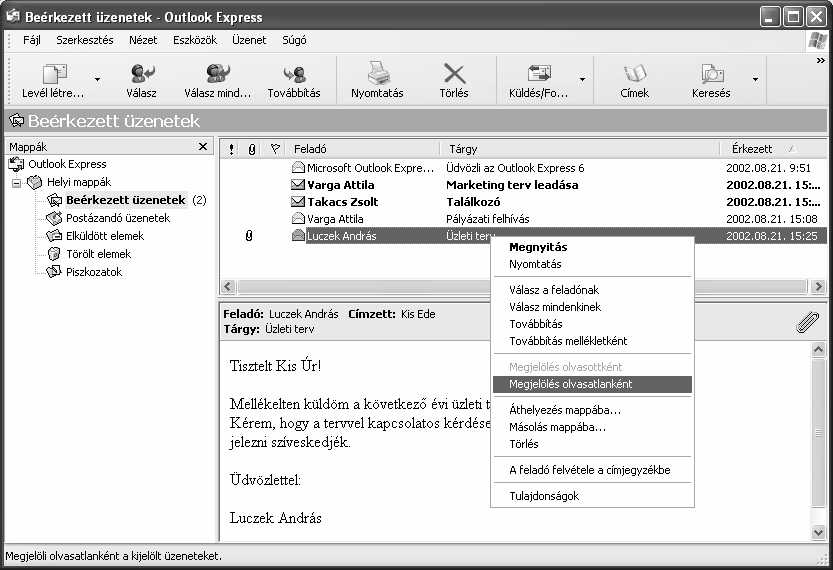The image size is (833, 570).
Task: Sort messages by Tárgy column
Action: point(580,149)
